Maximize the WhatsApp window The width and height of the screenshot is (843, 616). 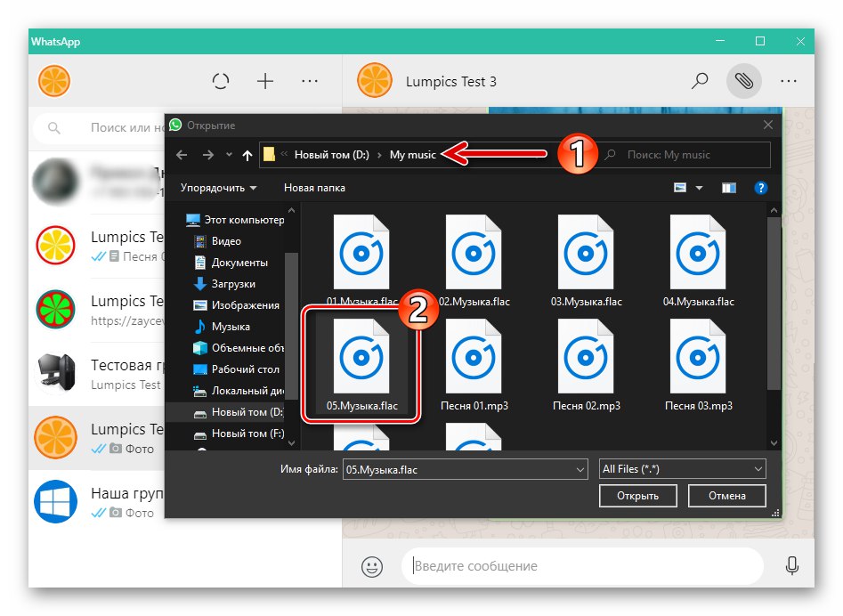(x=759, y=41)
